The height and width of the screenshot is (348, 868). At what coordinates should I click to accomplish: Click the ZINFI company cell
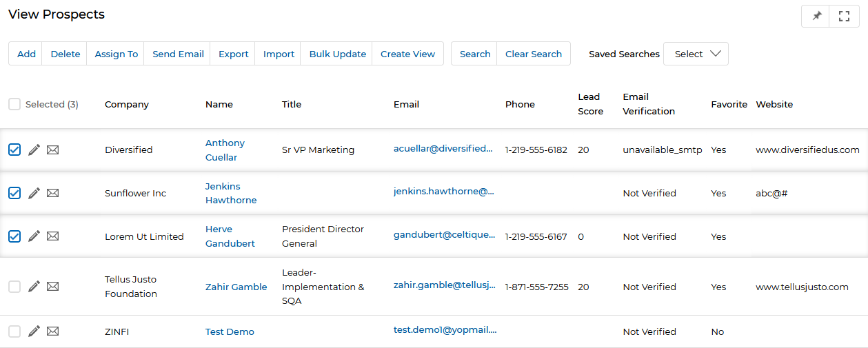117,331
